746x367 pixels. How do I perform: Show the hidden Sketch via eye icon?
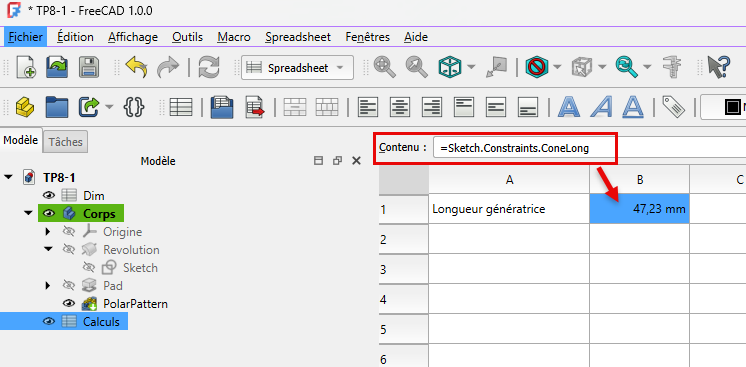[x=89, y=268]
